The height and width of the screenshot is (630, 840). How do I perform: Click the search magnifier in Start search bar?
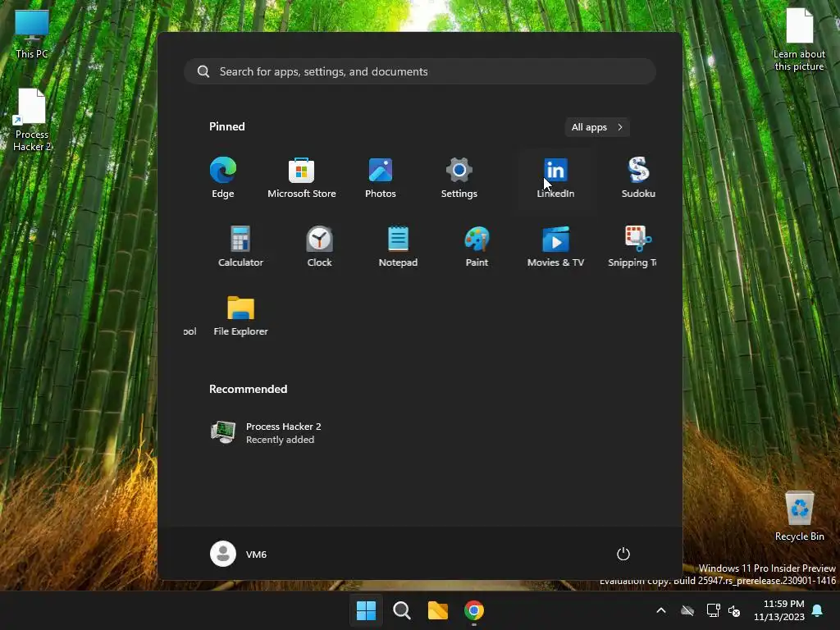[203, 71]
